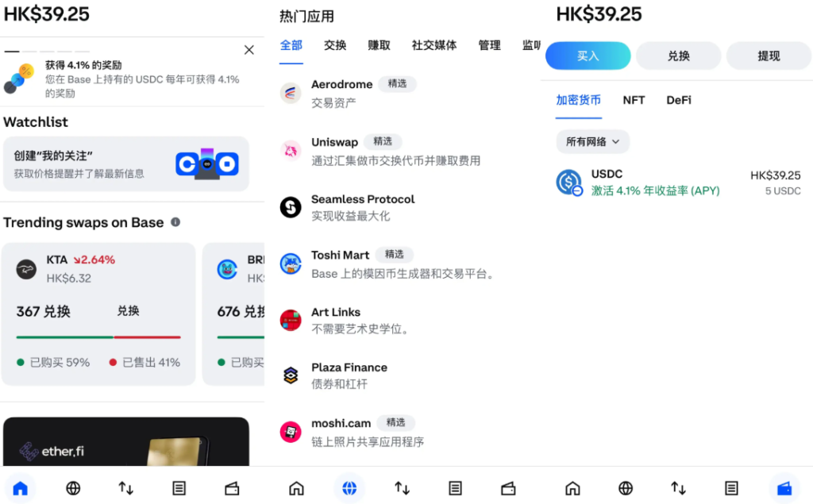Tap the highlighted wallet icon in bottom navigation
Viewport: 813px width, 504px height.
784,488
